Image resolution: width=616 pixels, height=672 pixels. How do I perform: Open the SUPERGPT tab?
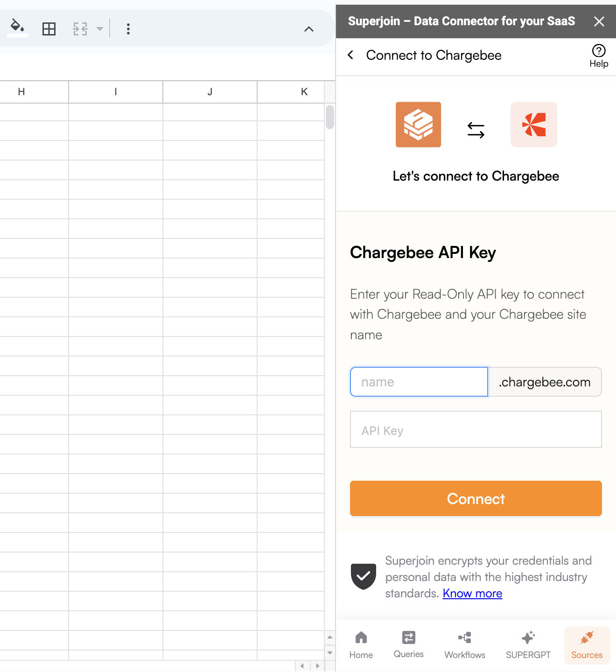528,645
